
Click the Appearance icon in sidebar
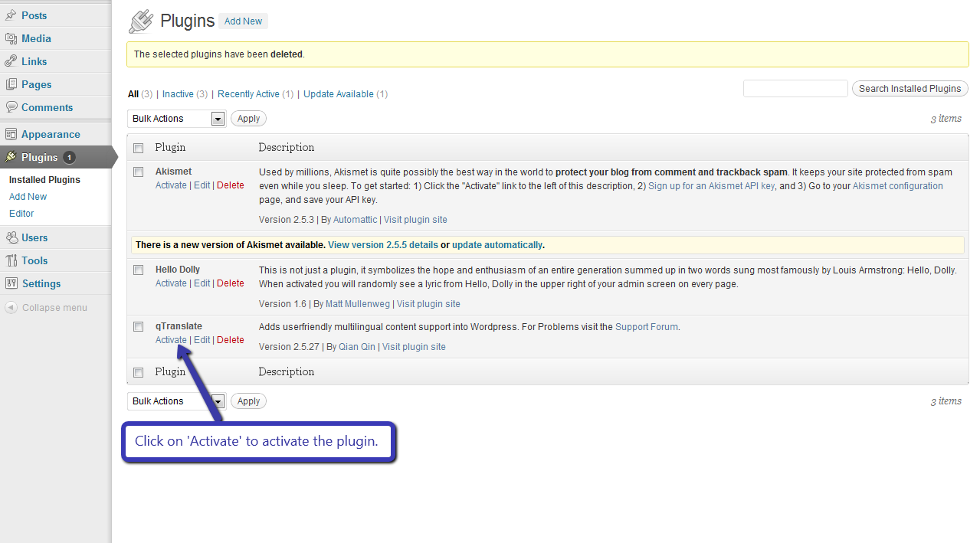[x=11, y=134]
